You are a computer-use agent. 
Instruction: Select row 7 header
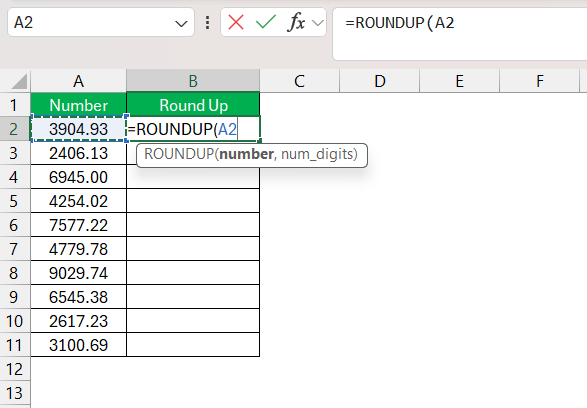(x=15, y=249)
